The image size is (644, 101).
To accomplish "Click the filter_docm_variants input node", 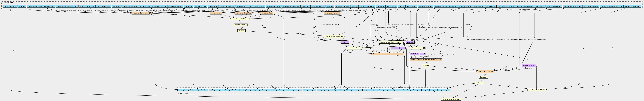I will click(x=342, y=6).
